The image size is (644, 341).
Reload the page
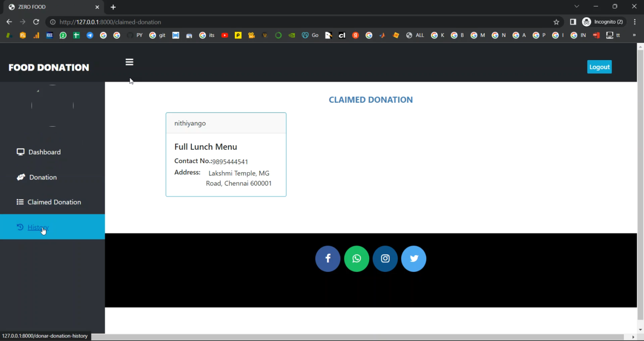[x=36, y=22]
